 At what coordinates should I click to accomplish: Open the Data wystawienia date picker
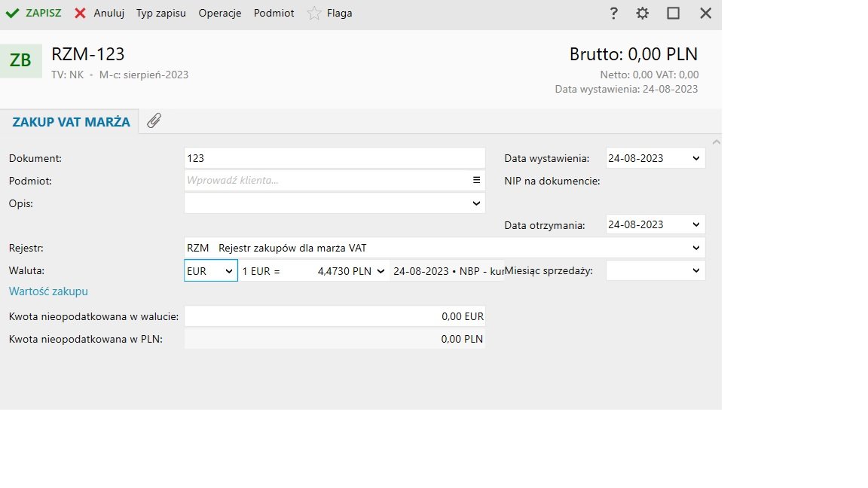(695, 158)
